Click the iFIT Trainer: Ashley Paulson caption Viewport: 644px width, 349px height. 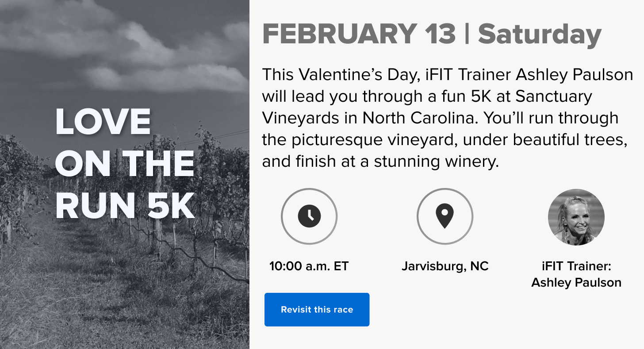click(576, 274)
